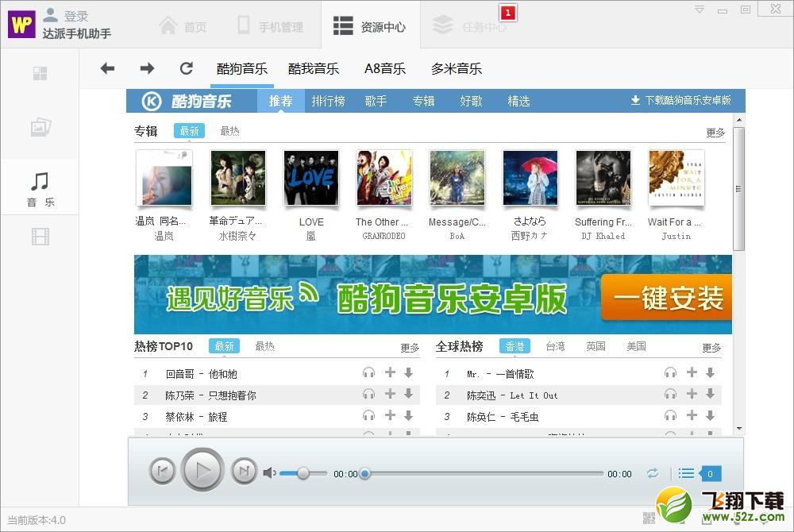Switch 全球热榜 to 台湾
This screenshot has height=532, width=794.
(x=556, y=346)
